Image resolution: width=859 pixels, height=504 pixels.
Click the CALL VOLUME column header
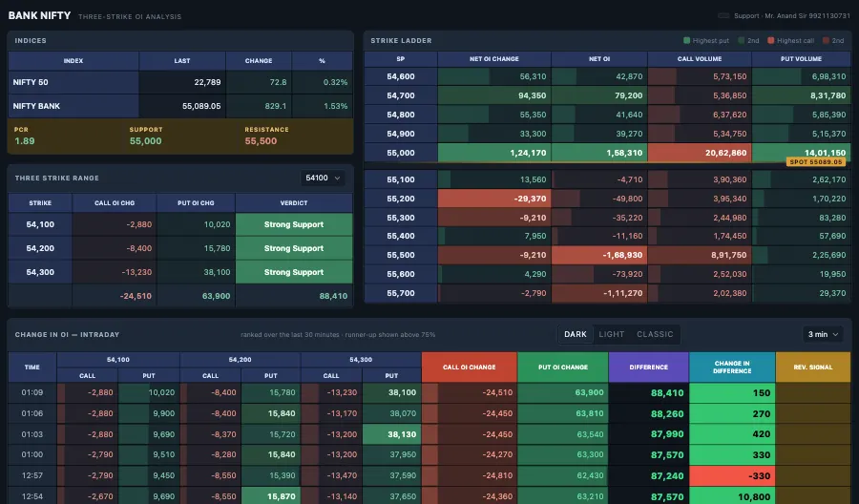[700, 58]
